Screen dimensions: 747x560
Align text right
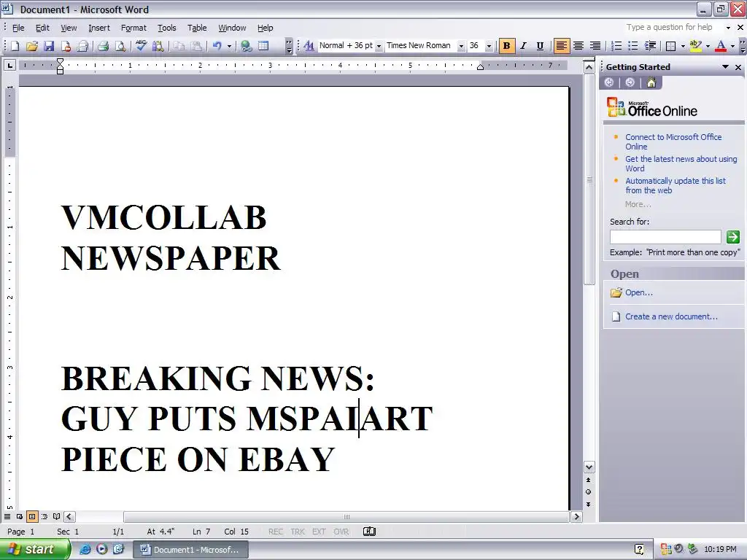(x=595, y=46)
